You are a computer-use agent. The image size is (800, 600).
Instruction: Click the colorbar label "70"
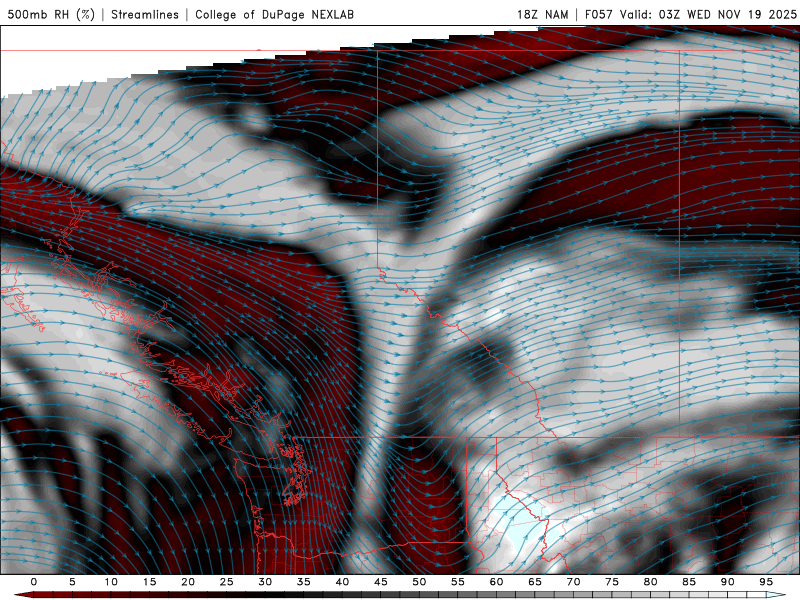click(573, 582)
